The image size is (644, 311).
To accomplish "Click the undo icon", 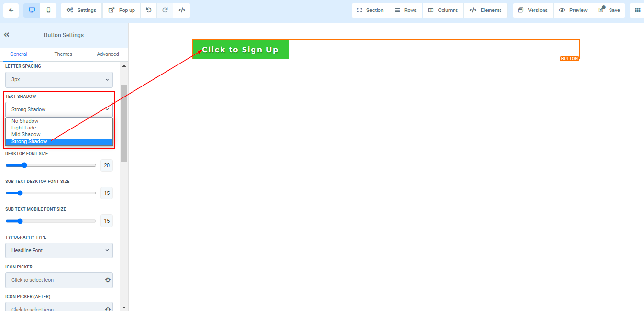I will (149, 10).
